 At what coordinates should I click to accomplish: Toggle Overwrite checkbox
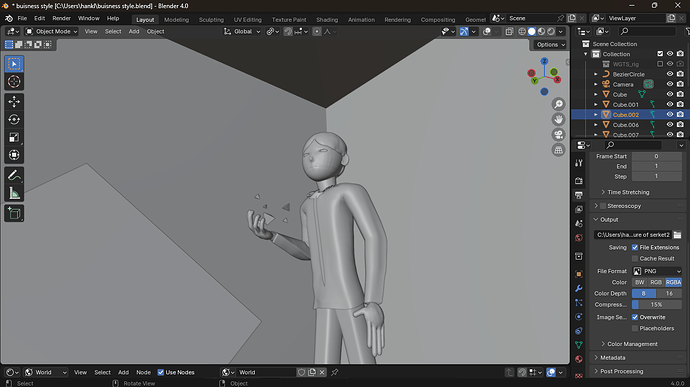coord(635,317)
